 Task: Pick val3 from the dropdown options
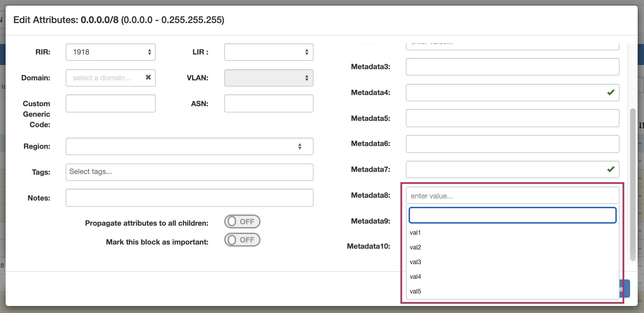coord(415,262)
